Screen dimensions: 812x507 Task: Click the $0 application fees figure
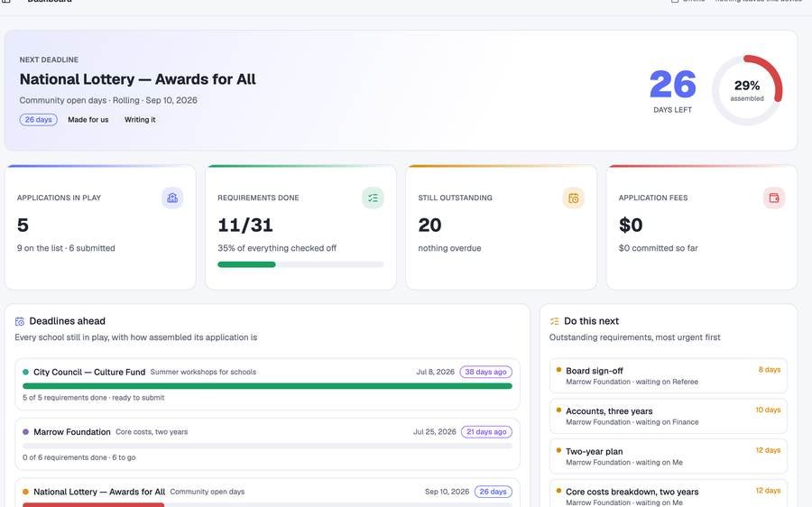pyautogui.click(x=631, y=226)
